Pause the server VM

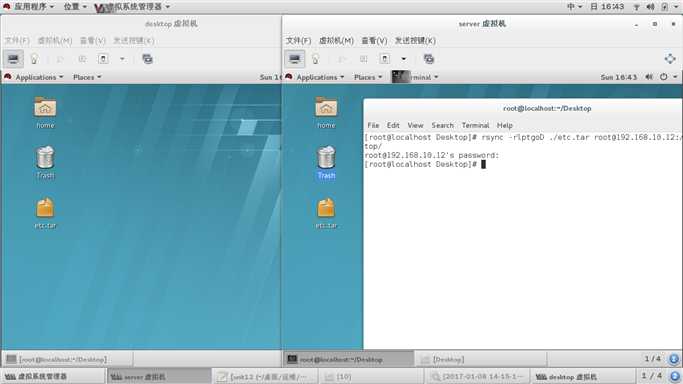pyautogui.click(x=363, y=59)
